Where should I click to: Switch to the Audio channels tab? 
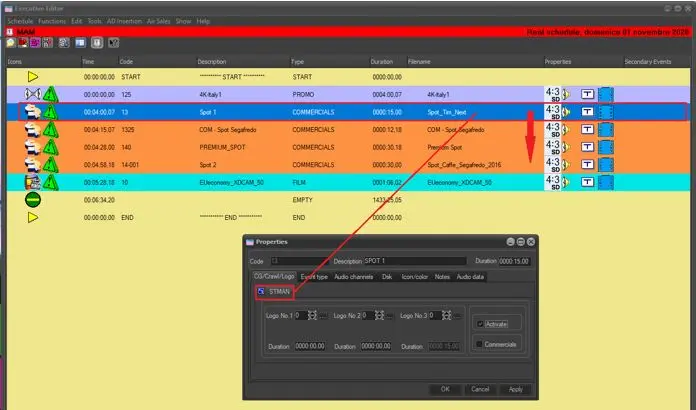(x=353, y=276)
